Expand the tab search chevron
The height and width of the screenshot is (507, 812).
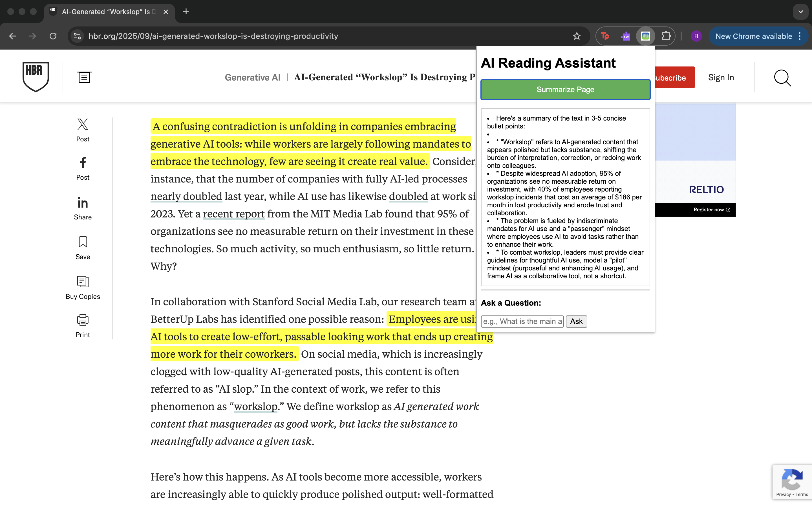[801, 12]
